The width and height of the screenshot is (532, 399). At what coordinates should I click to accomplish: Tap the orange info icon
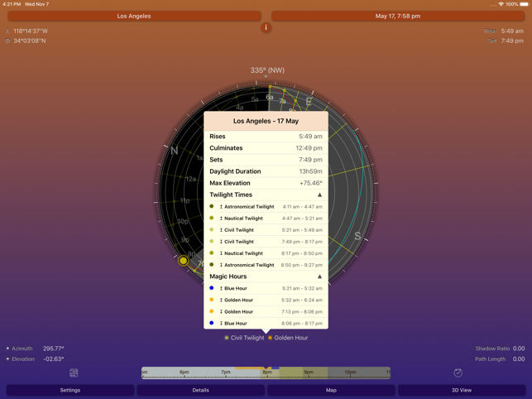(266, 27)
